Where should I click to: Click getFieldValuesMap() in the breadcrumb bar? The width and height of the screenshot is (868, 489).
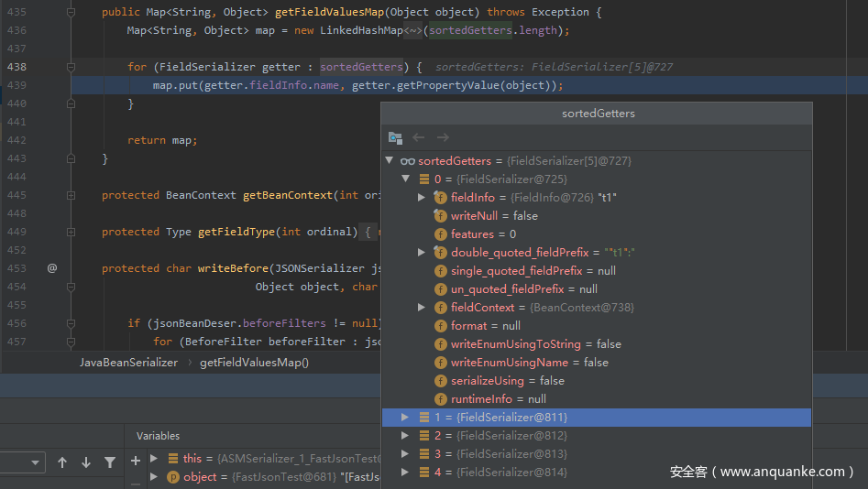(x=254, y=363)
